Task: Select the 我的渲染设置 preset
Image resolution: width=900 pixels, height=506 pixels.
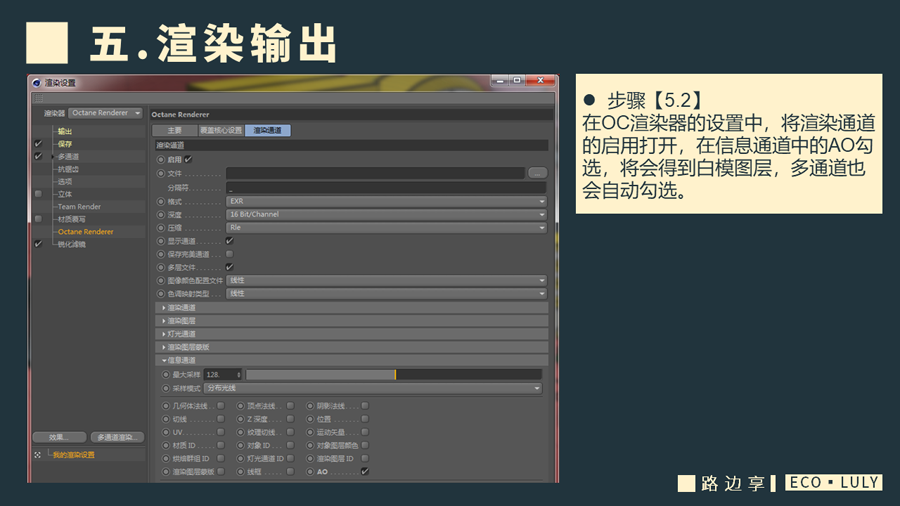Action: (x=73, y=455)
